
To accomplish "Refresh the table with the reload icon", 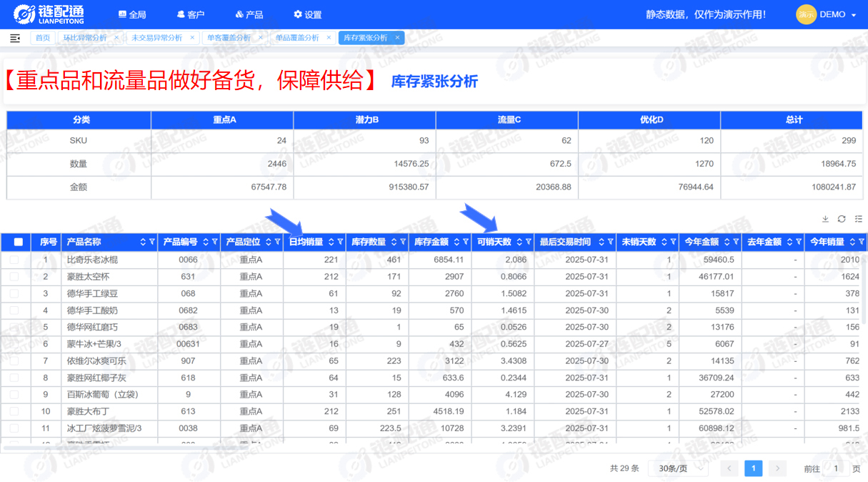I will pos(842,219).
